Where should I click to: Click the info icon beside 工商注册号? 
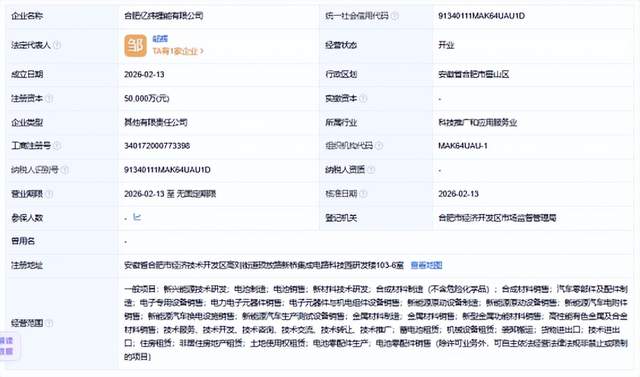57,146
